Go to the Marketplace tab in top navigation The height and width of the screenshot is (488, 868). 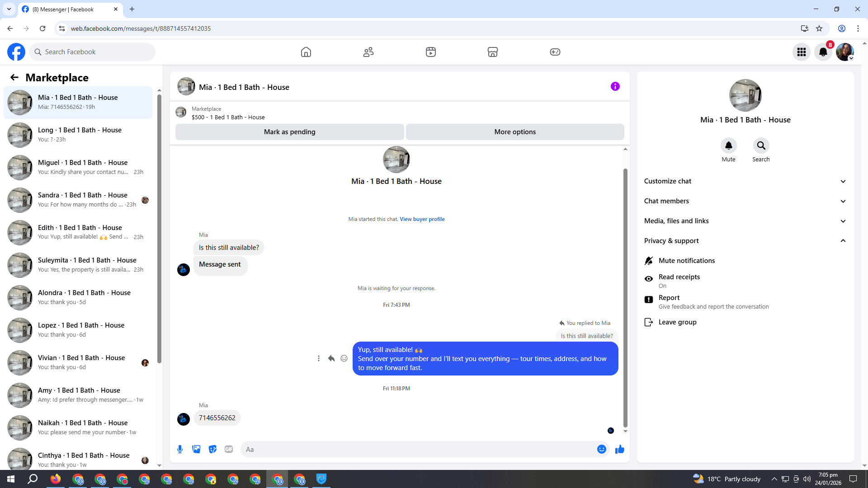(492, 52)
